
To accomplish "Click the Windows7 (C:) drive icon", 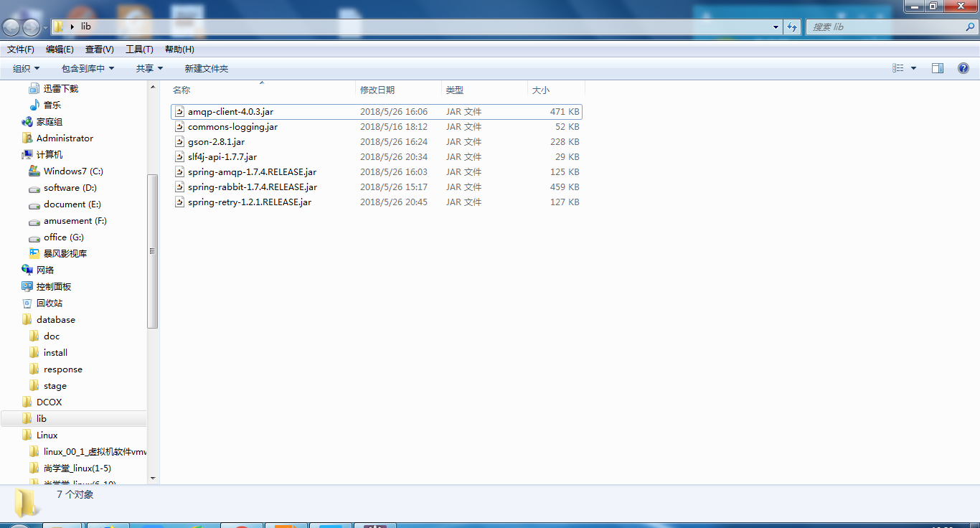I will tap(34, 171).
